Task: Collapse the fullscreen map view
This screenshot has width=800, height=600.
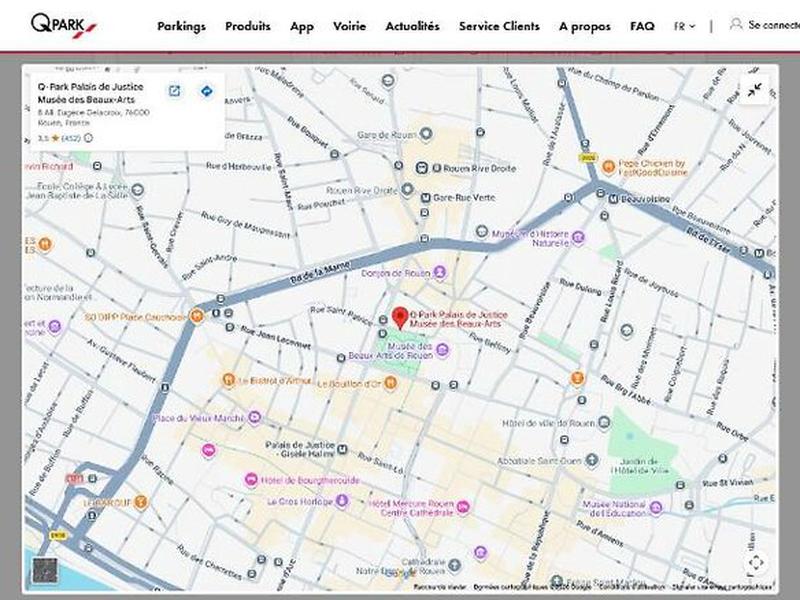Action: [x=754, y=90]
